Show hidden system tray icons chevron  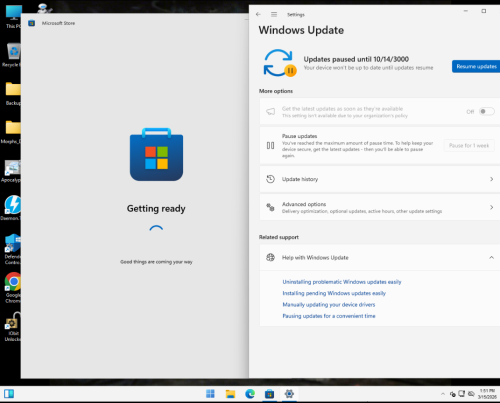click(x=443, y=394)
